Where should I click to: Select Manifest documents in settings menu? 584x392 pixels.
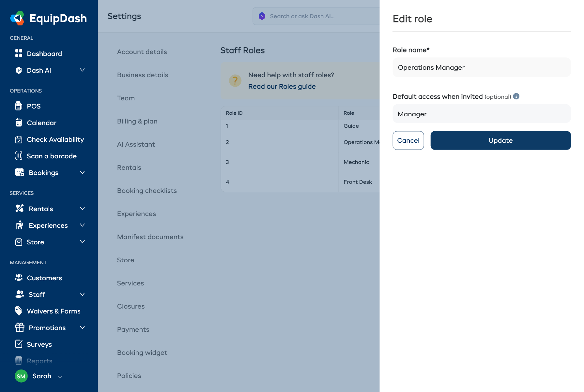pyautogui.click(x=150, y=237)
